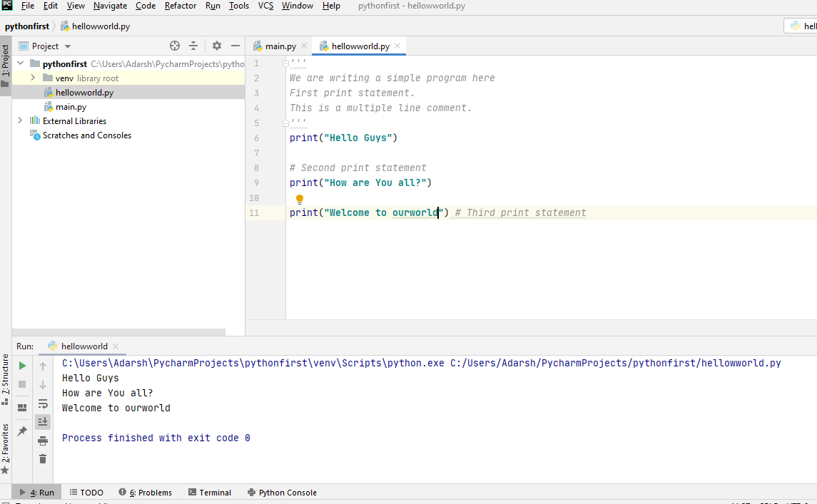The width and height of the screenshot is (817, 504).
Task: Clear console with the trash can icon
Action: pyautogui.click(x=43, y=458)
